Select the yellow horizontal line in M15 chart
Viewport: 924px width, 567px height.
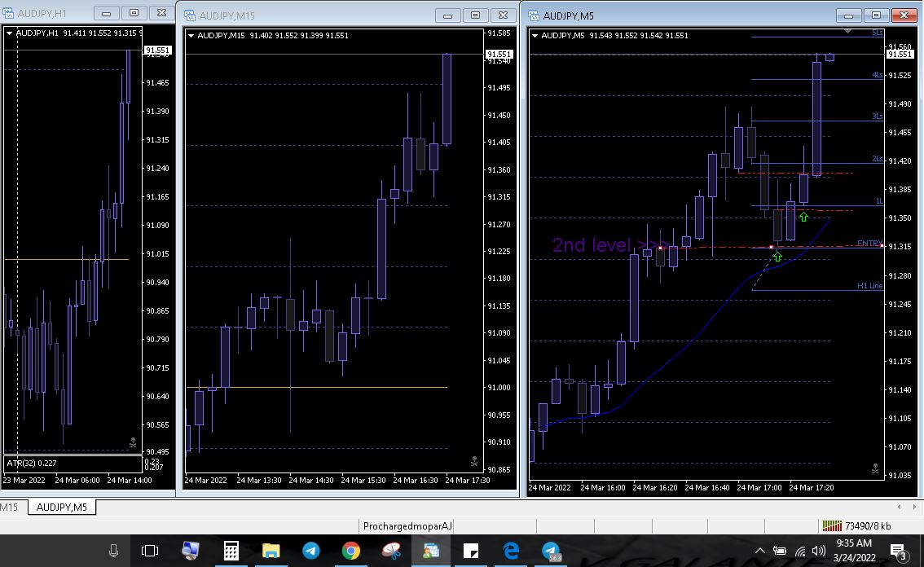pos(316,387)
